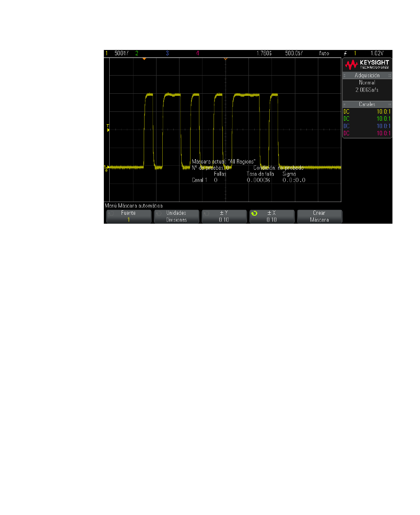
Task: Open the Canales panel header
Action: 367,104
